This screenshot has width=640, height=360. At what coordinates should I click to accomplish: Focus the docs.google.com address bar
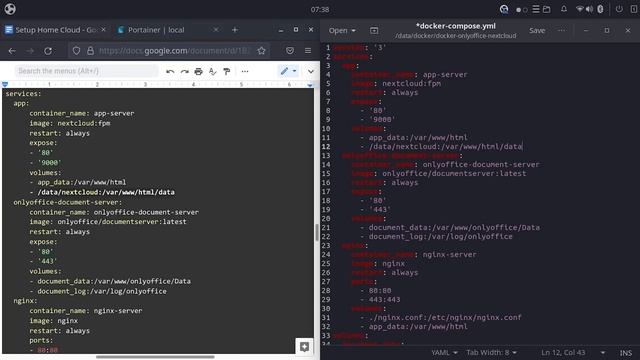coord(174,51)
